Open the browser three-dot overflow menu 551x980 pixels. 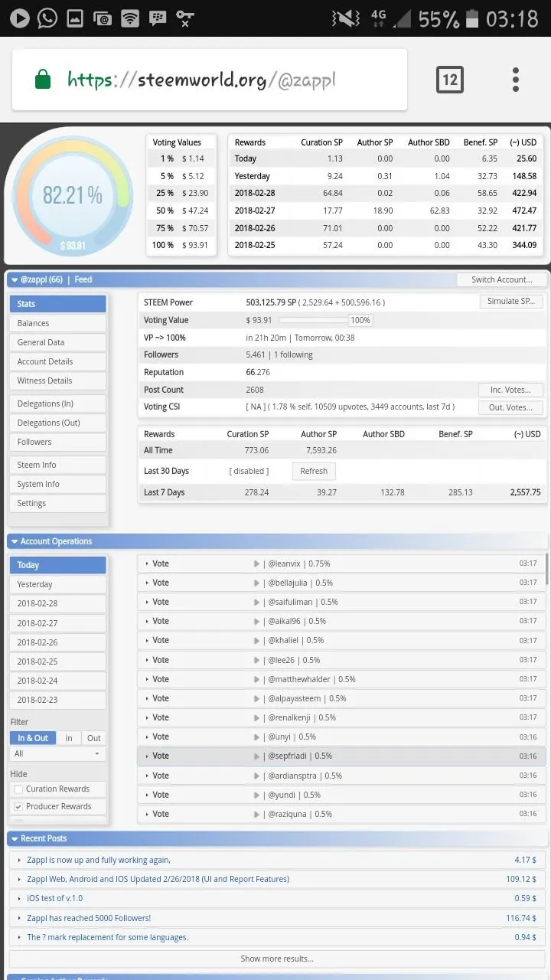[516, 79]
